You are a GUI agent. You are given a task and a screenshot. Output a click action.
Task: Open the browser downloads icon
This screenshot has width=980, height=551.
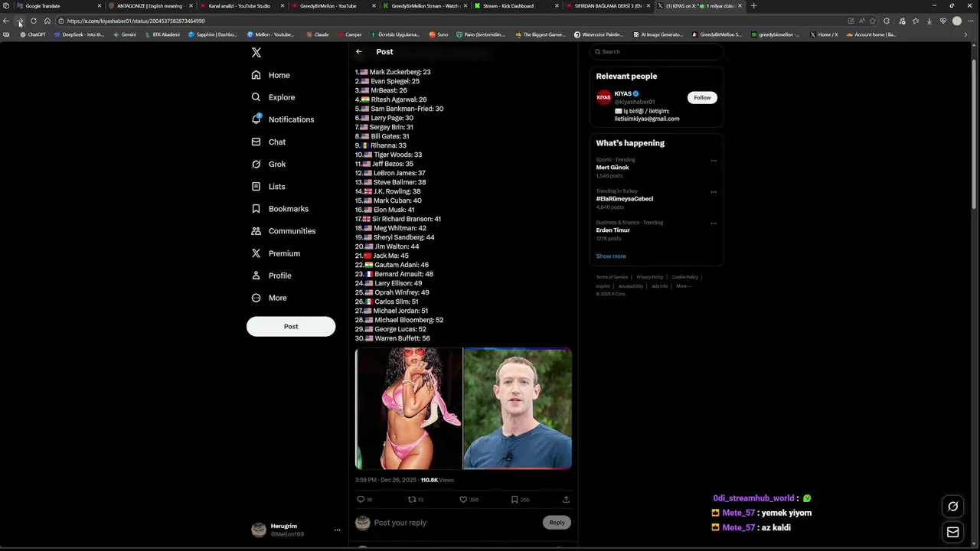click(x=929, y=21)
